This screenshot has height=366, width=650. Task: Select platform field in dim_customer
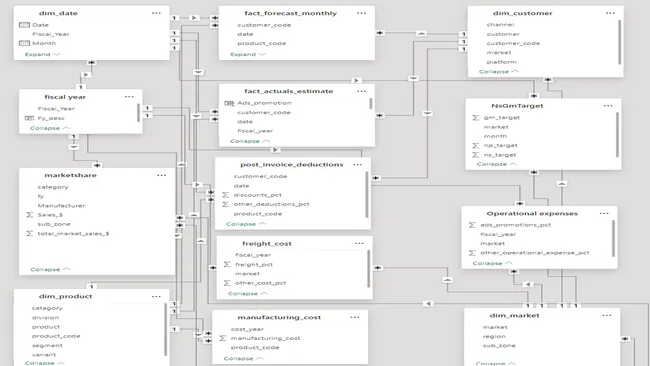[502, 62]
